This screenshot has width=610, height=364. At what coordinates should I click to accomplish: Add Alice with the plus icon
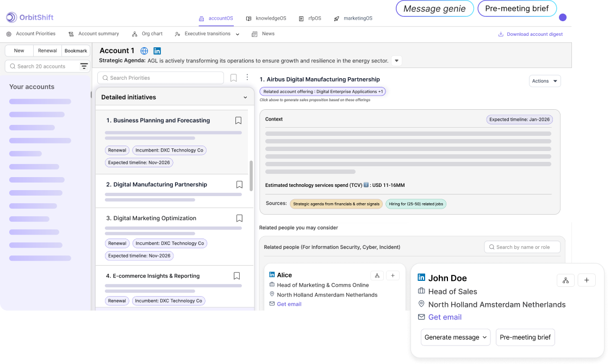tap(393, 276)
